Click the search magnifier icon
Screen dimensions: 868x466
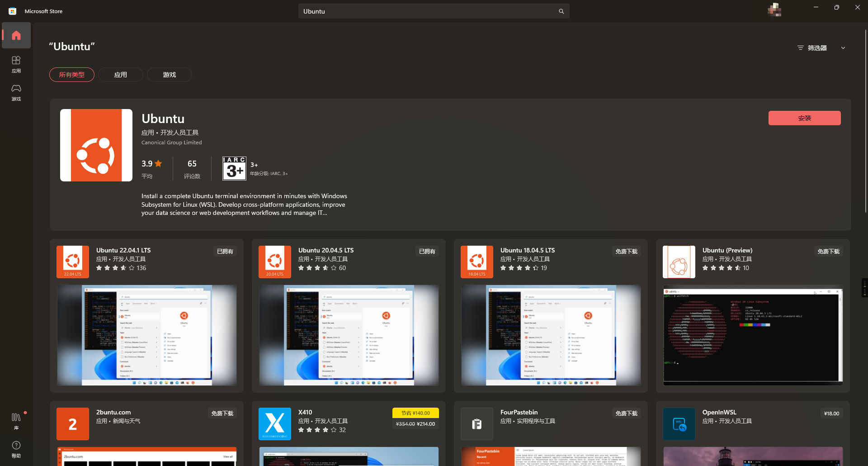pos(561,11)
